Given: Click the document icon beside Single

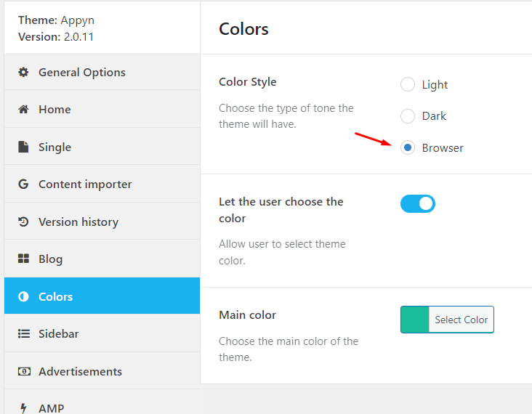Looking at the screenshot, I should click(x=23, y=147).
